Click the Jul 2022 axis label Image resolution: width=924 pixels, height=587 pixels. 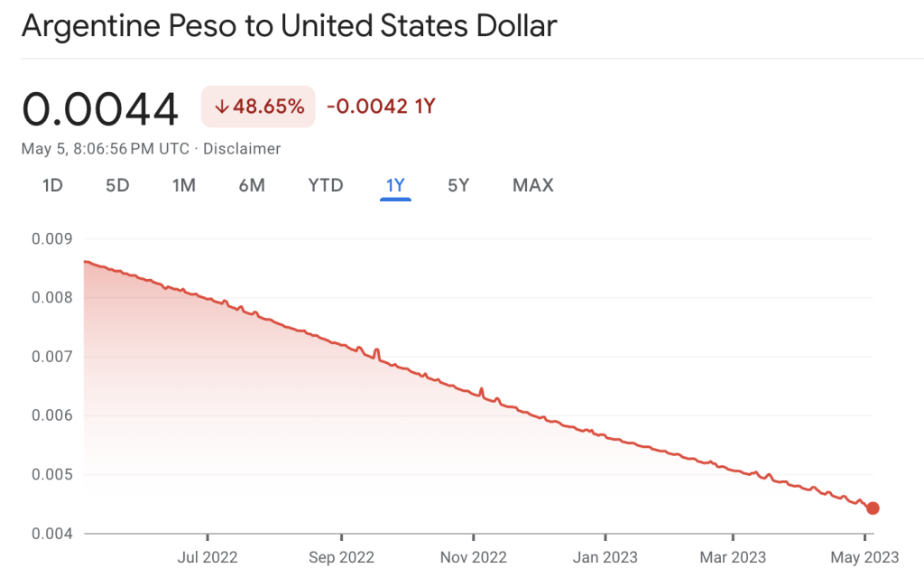(208, 557)
